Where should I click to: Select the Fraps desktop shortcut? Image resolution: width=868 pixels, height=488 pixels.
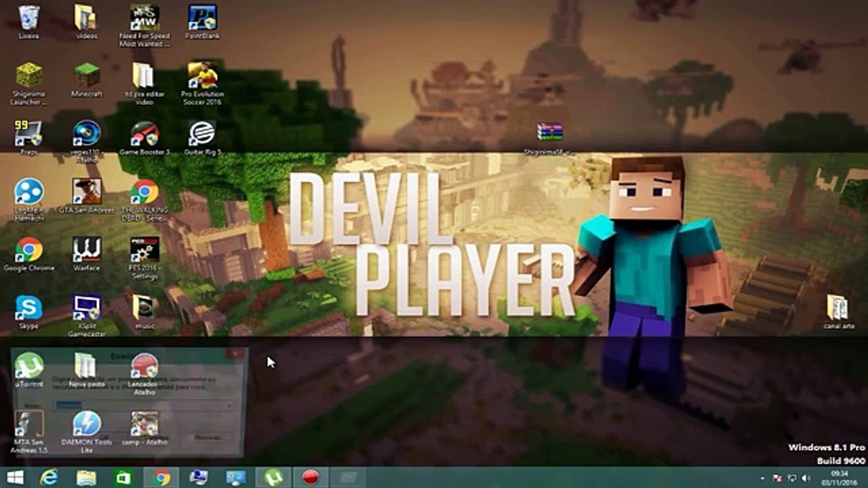[x=29, y=138]
